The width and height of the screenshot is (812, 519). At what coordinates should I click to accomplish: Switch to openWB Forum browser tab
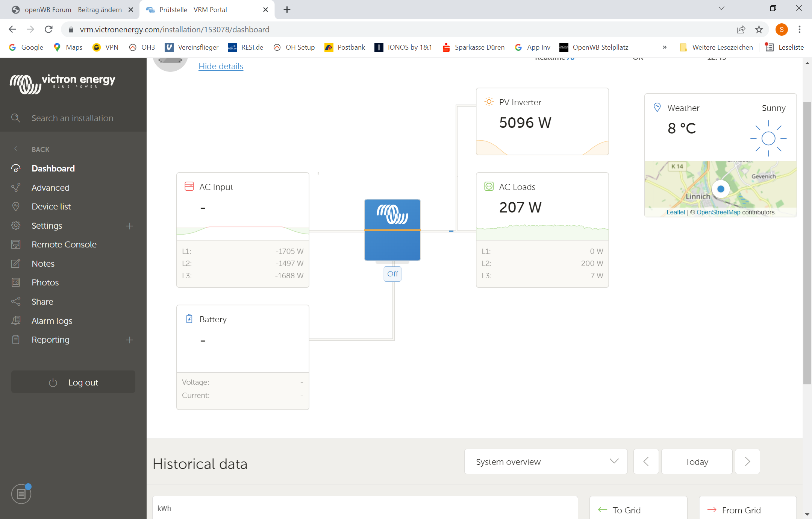(x=73, y=9)
